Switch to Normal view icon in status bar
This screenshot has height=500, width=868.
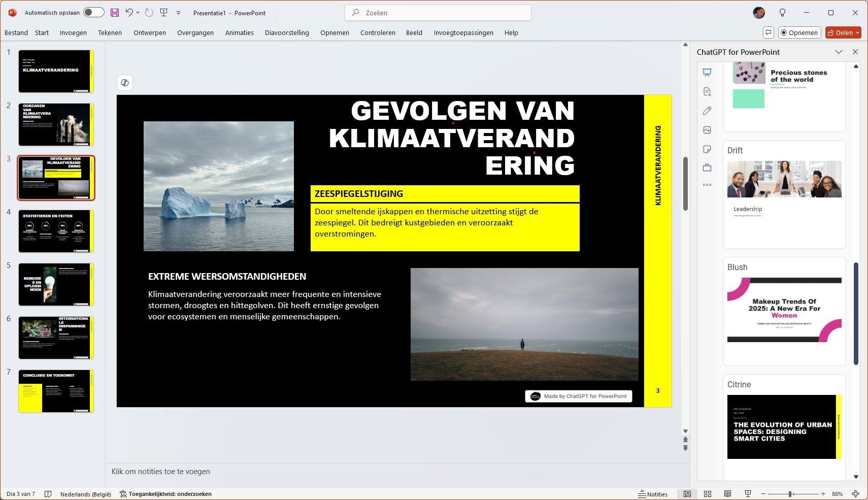point(687,494)
